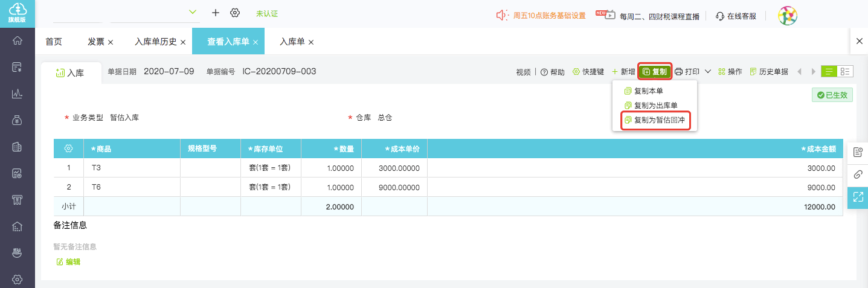Switch to detailed card layout view toggle
The height and width of the screenshot is (288, 868).
tap(845, 72)
